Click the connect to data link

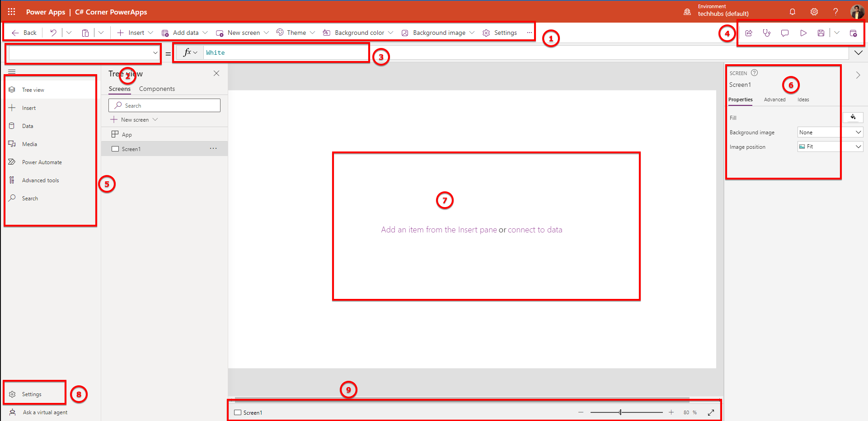[x=535, y=229]
